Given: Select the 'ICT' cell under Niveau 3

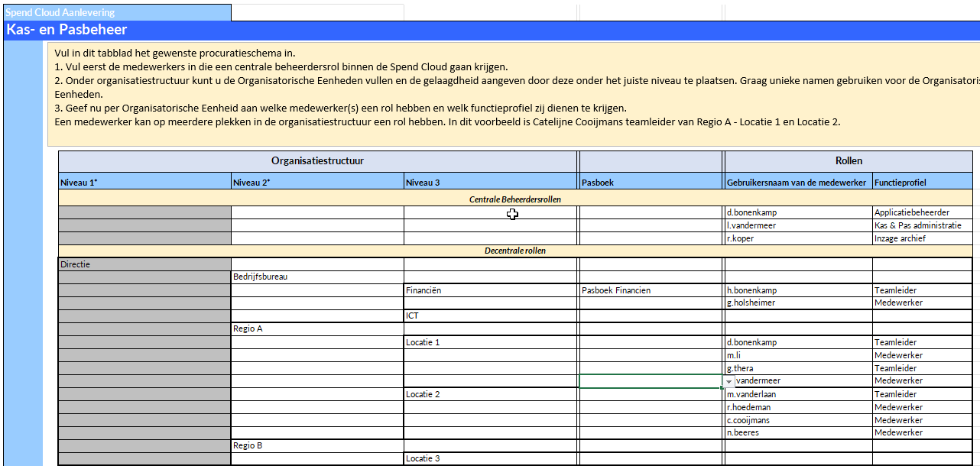Looking at the screenshot, I should (x=490, y=316).
